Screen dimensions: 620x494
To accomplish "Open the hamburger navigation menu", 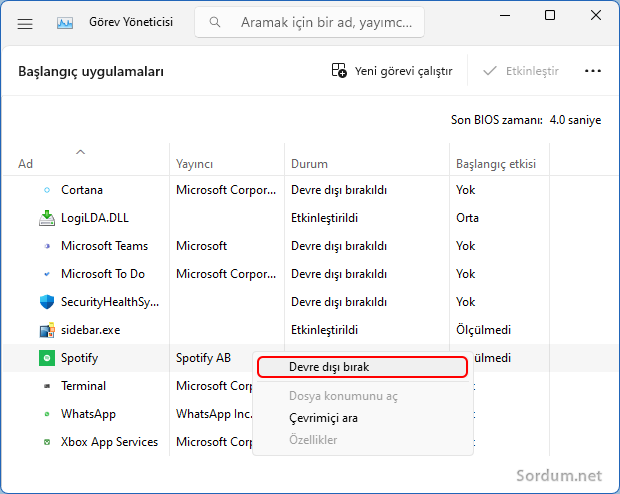I will coord(25,23).
